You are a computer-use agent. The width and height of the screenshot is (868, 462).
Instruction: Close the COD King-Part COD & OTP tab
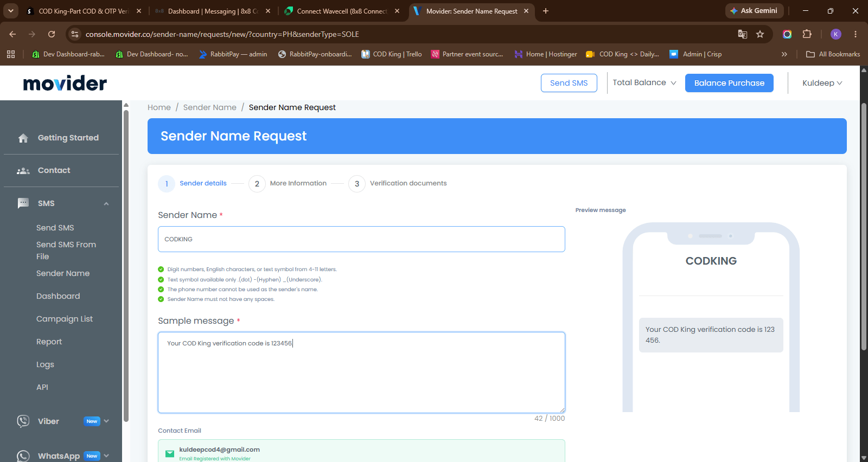[139, 11]
